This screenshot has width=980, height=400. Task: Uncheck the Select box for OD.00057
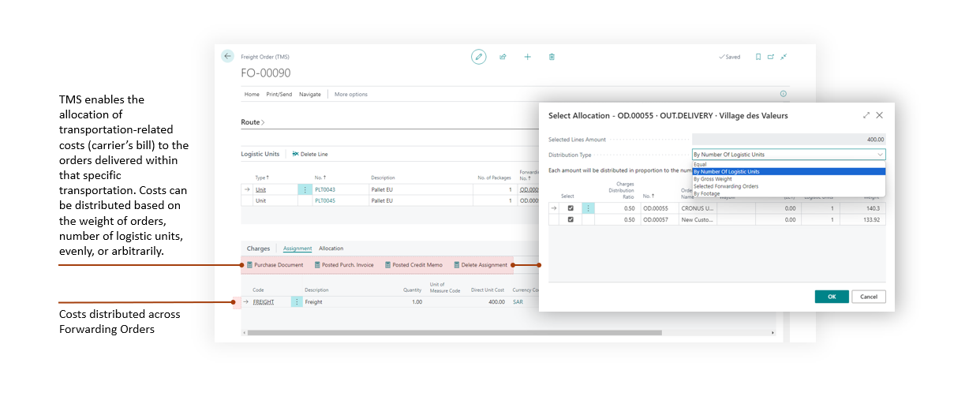[x=570, y=220]
